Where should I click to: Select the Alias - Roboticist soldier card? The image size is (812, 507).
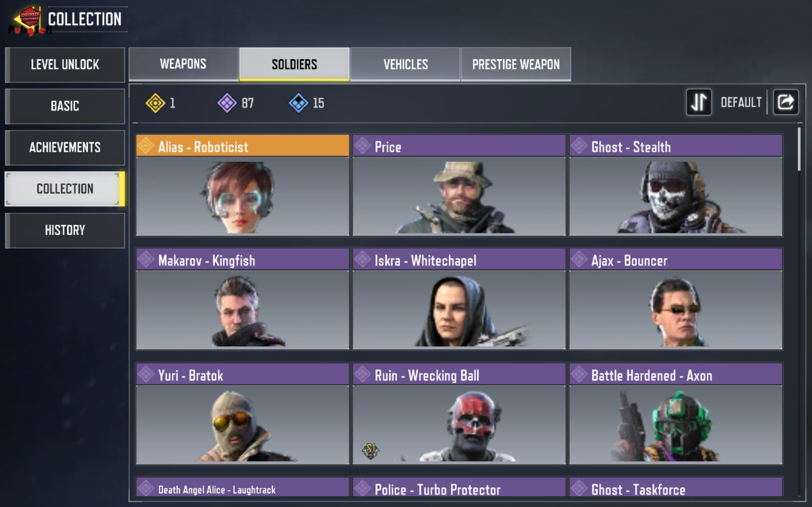[x=243, y=185]
